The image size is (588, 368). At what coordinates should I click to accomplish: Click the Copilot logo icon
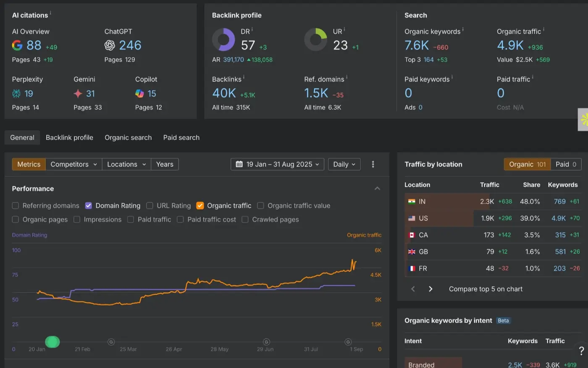point(139,93)
